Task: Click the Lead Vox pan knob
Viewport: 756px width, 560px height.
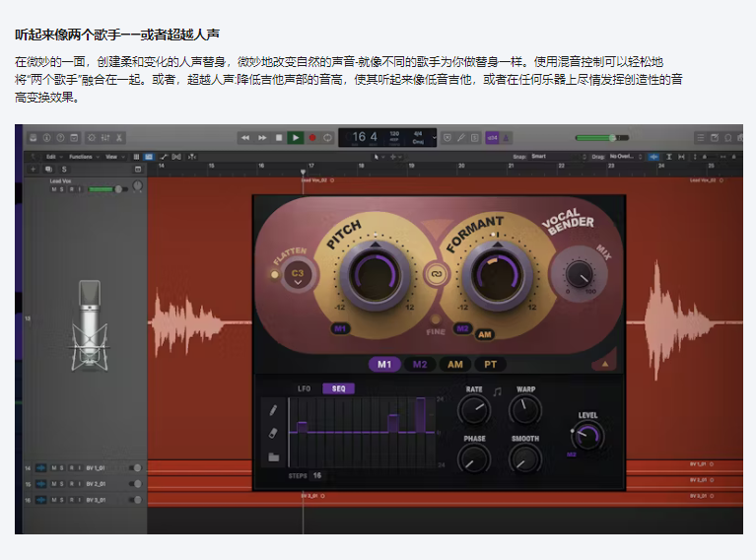Action: [137, 185]
